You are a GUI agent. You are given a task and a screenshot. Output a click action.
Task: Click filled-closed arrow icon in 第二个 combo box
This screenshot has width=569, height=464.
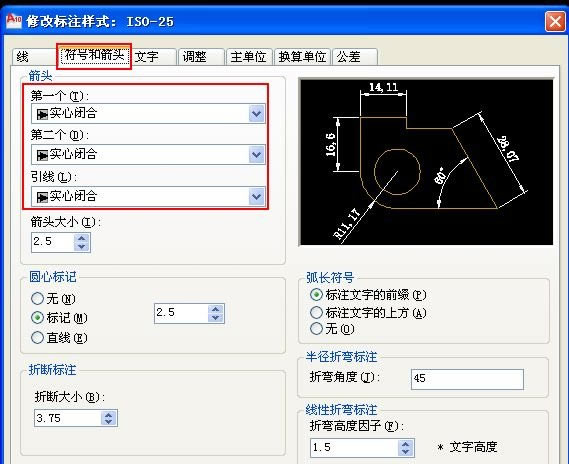(42, 155)
